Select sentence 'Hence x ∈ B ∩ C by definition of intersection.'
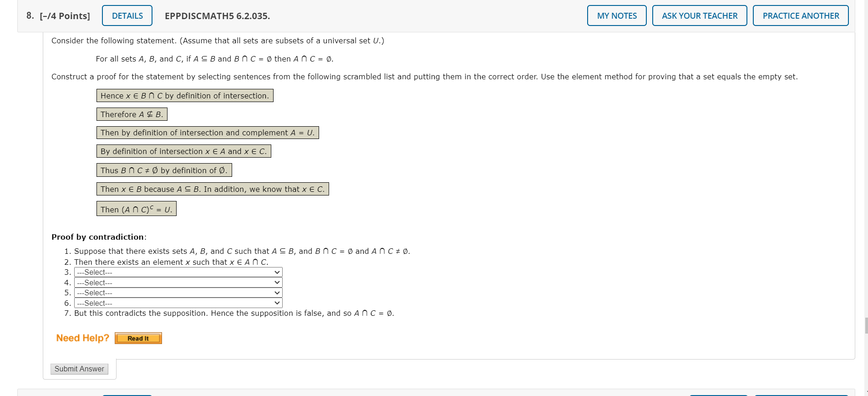868x396 pixels. [184, 95]
